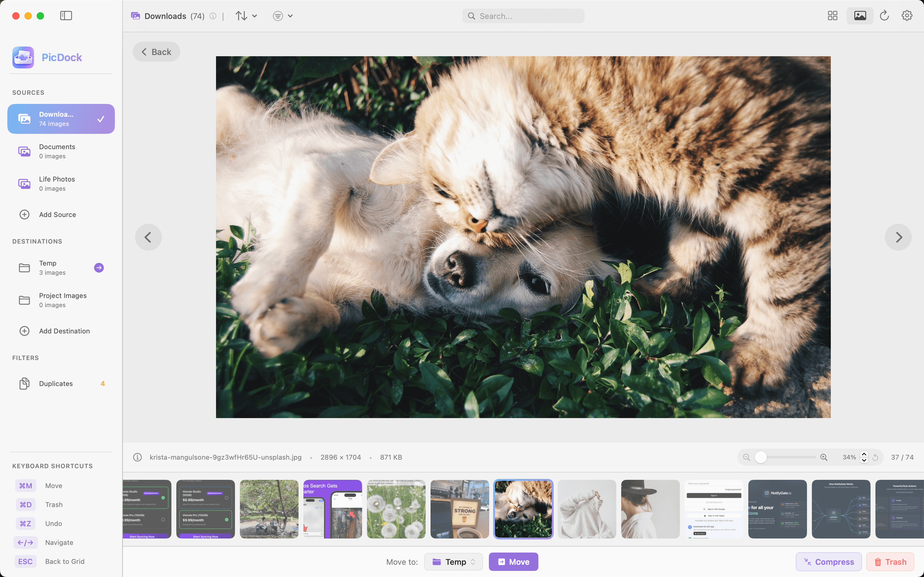This screenshot has height=577, width=924.
Task: Click the zoom level slider handle
Action: coord(761,457)
